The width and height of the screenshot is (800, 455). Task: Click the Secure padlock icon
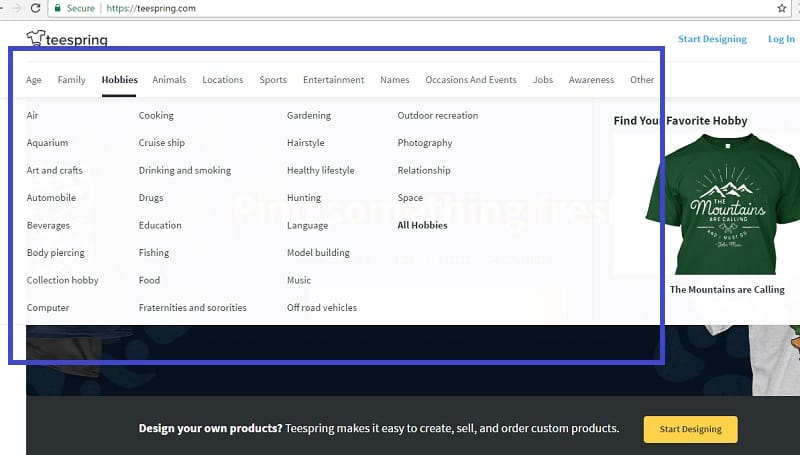point(60,8)
